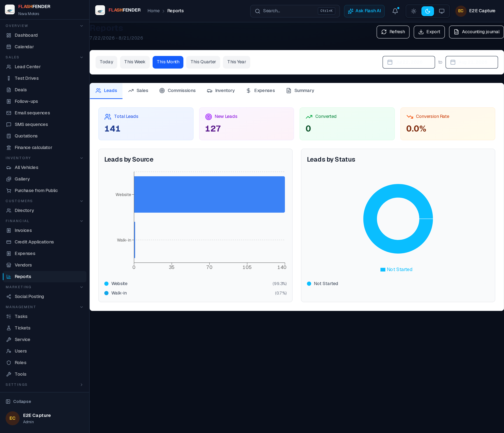Click the Test Drives icon
The image size is (504, 433).
pyautogui.click(x=9, y=78)
